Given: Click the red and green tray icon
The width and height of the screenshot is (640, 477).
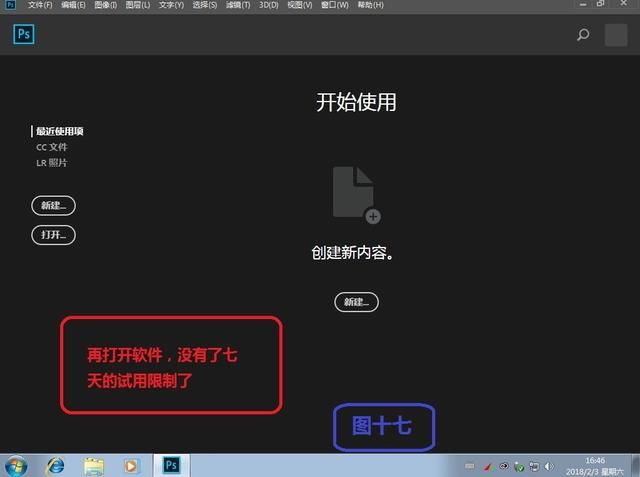Looking at the screenshot, I should pos(489,466).
